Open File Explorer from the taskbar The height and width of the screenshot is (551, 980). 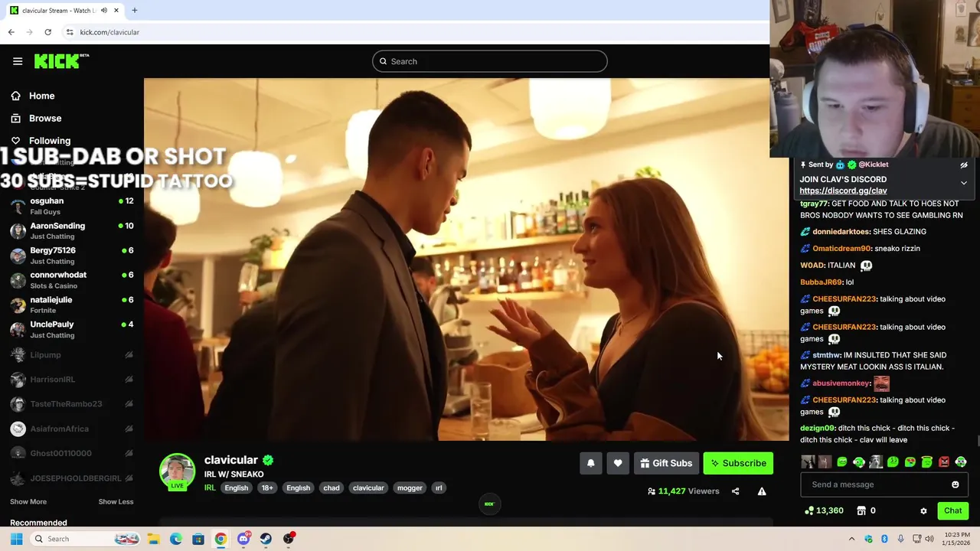pos(154,539)
